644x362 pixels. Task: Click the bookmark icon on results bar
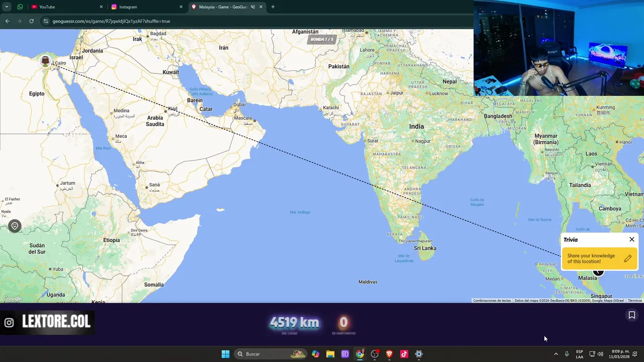[632, 315]
